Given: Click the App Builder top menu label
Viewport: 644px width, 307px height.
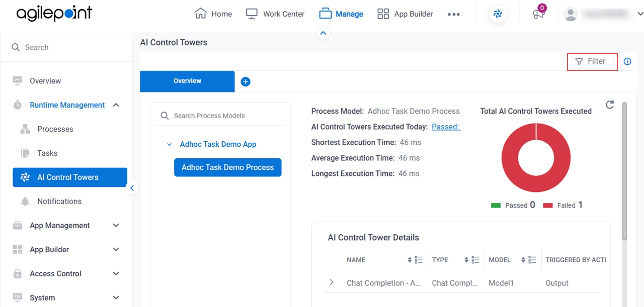Looking at the screenshot, I should [414, 14].
